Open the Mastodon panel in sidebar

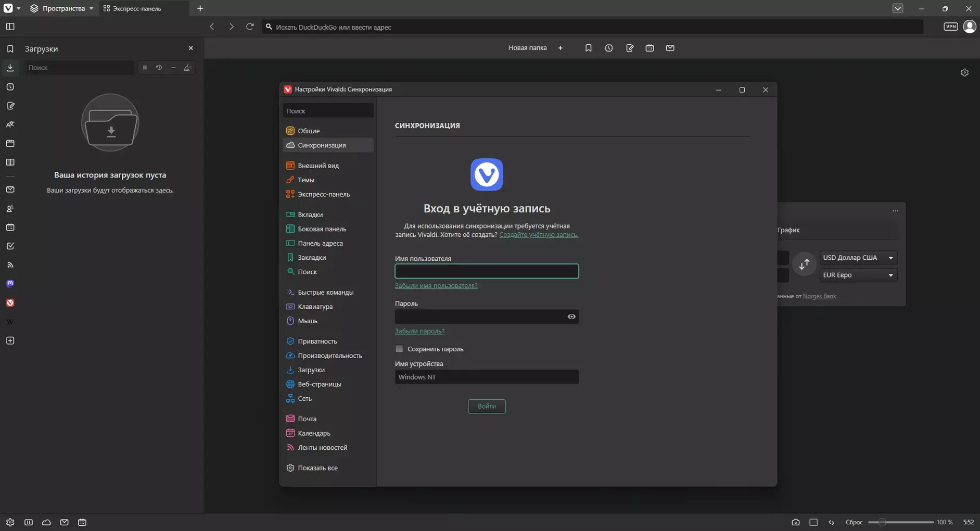coord(10,284)
